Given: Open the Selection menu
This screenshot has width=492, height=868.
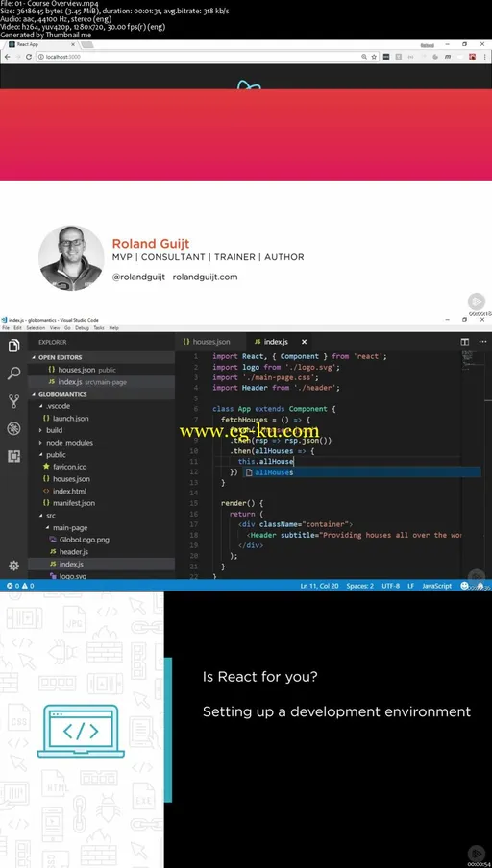Looking at the screenshot, I should (x=36, y=327).
